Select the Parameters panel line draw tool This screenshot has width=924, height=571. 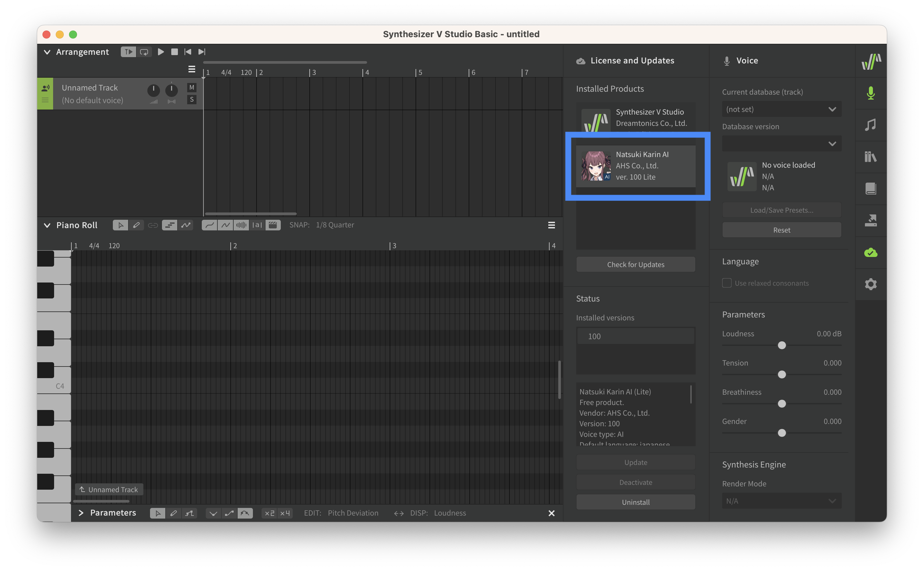pos(189,513)
